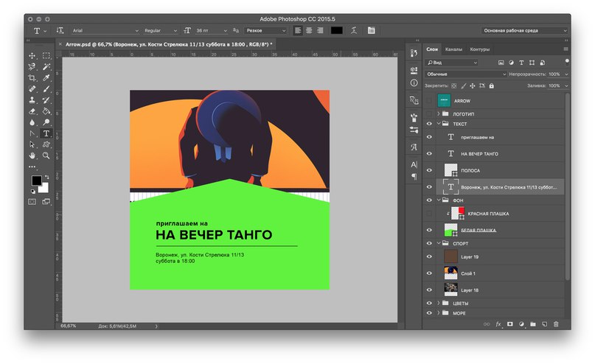Open the Обычные blend mode dropdown
This screenshot has width=595, height=364.
point(466,74)
